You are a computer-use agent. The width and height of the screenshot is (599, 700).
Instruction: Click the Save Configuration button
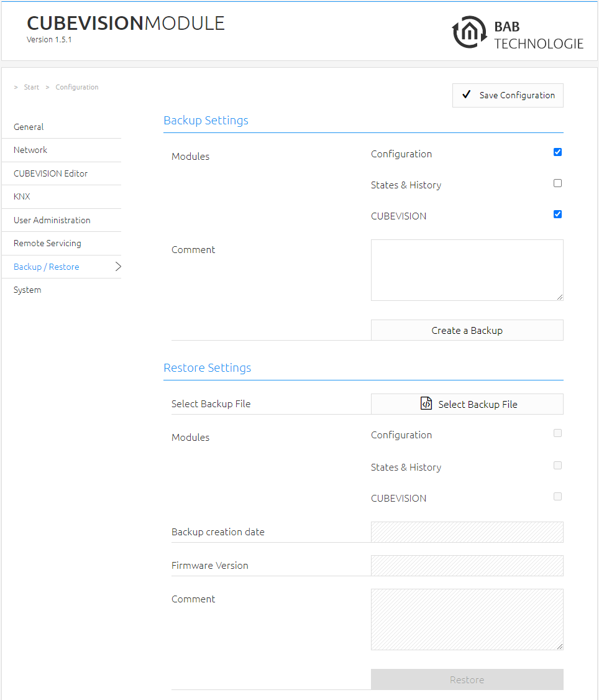point(508,95)
